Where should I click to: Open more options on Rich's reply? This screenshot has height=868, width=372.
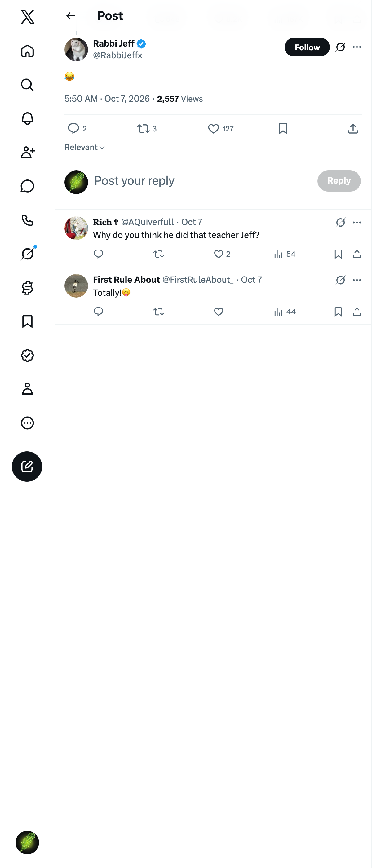[357, 222]
